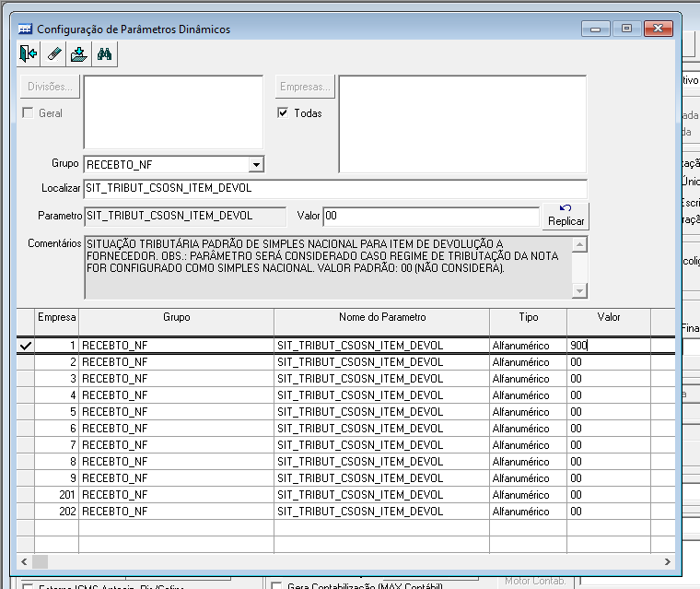Screen dimensions: 700x589
Task: Click the Valor cell of Empresa 202
Action: pos(609,512)
